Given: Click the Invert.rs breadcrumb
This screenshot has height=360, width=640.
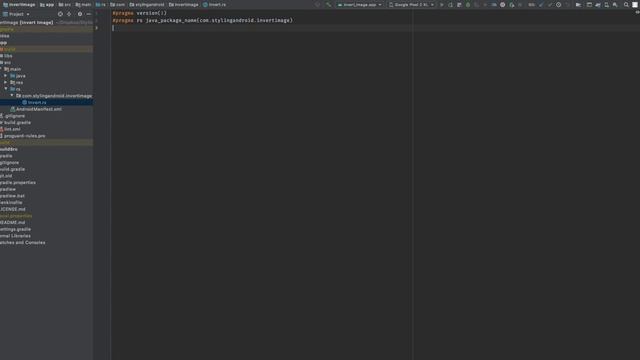Looking at the screenshot, I should point(214,5).
